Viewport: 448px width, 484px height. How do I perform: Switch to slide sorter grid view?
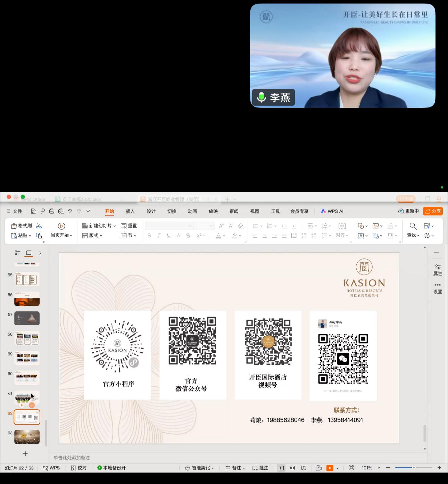[292, 468]
